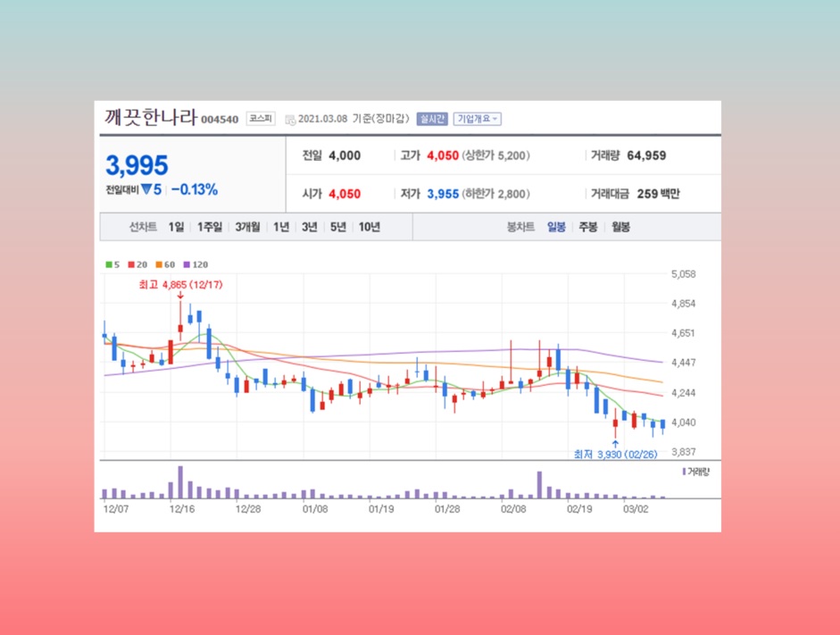The height and width of the screenshot is (635, 840).
Task: Switch to the 주봉 weekly candle chart
Action: click(x=588, y=227)
